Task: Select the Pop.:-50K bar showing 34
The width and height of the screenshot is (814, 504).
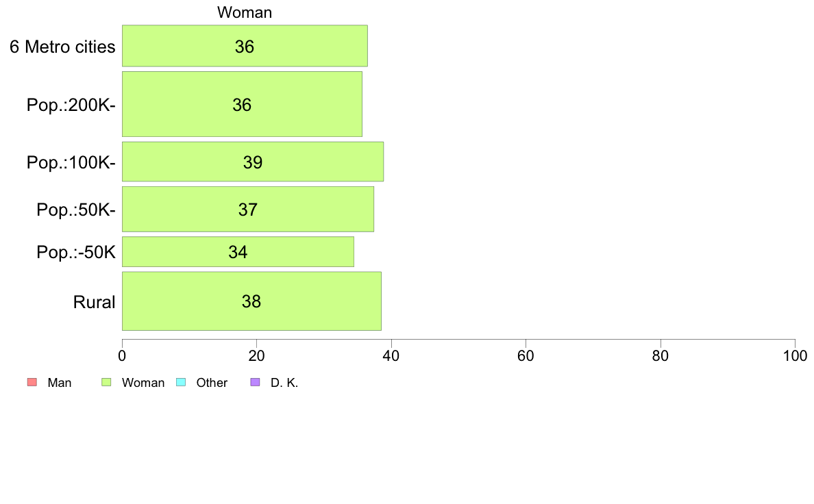Action: click(238, 252)
